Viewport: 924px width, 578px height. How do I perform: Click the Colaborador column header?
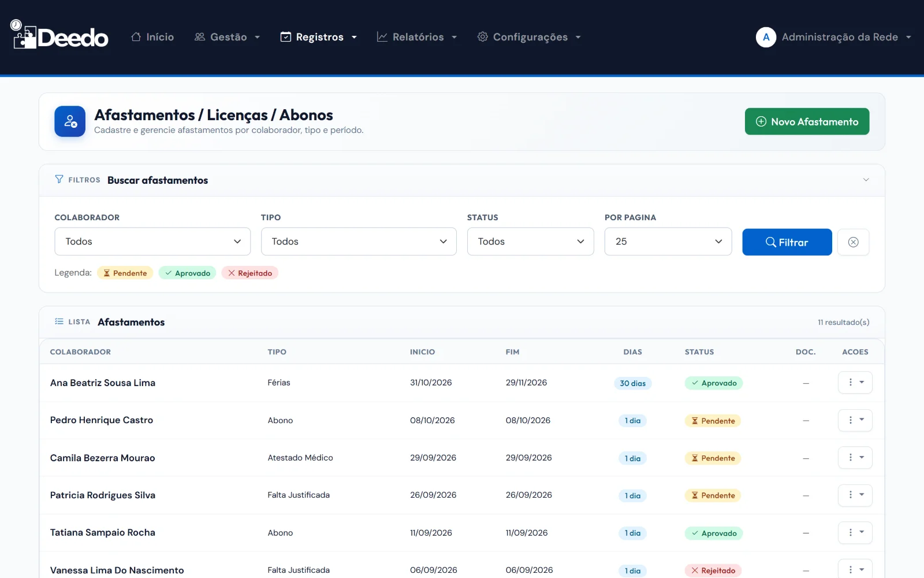point(80,352)
